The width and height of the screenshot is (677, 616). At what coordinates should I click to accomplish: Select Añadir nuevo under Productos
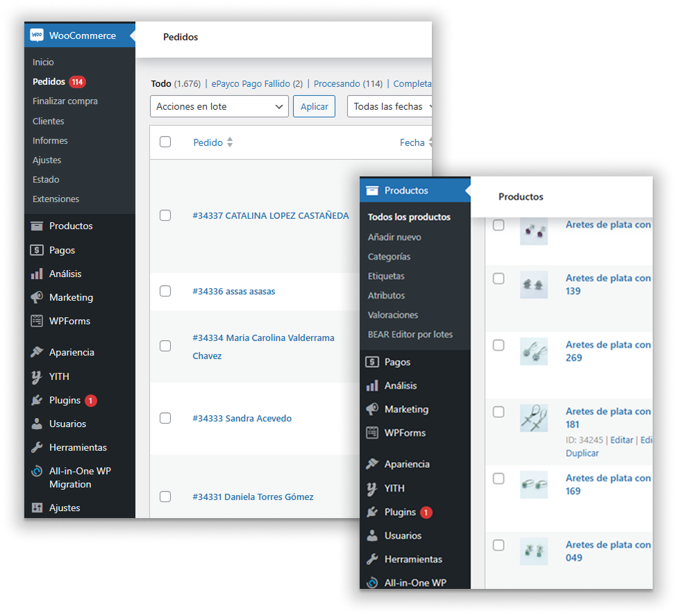[396, 237]
